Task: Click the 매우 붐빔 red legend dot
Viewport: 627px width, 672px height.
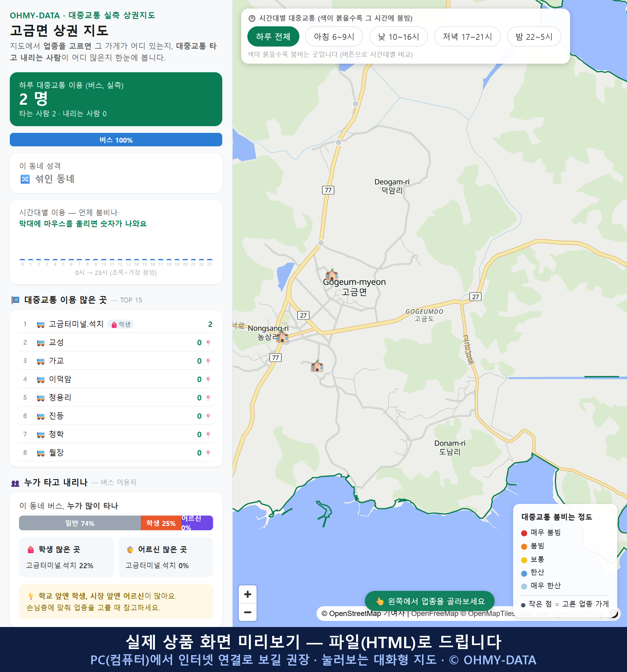Action: point(524,533)
